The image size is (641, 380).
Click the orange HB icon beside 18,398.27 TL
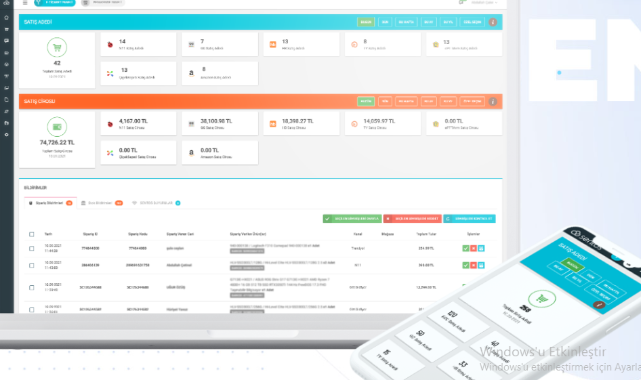click(273, 124)
